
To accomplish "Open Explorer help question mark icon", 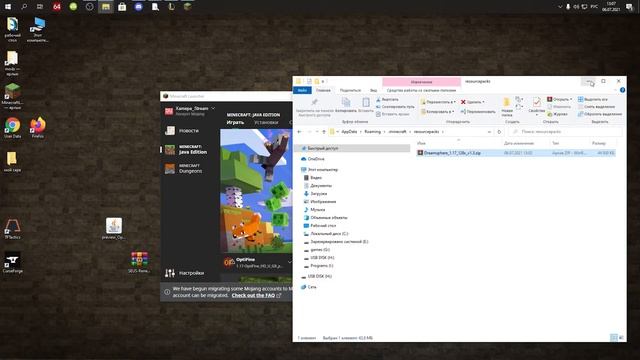I will (622, 90).
